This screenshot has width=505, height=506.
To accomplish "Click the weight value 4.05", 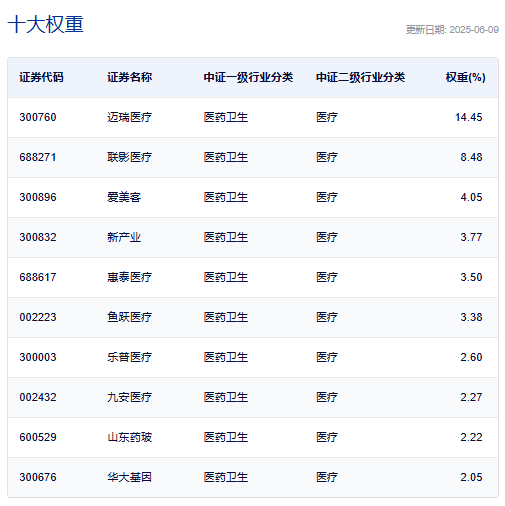I will 471,197.
